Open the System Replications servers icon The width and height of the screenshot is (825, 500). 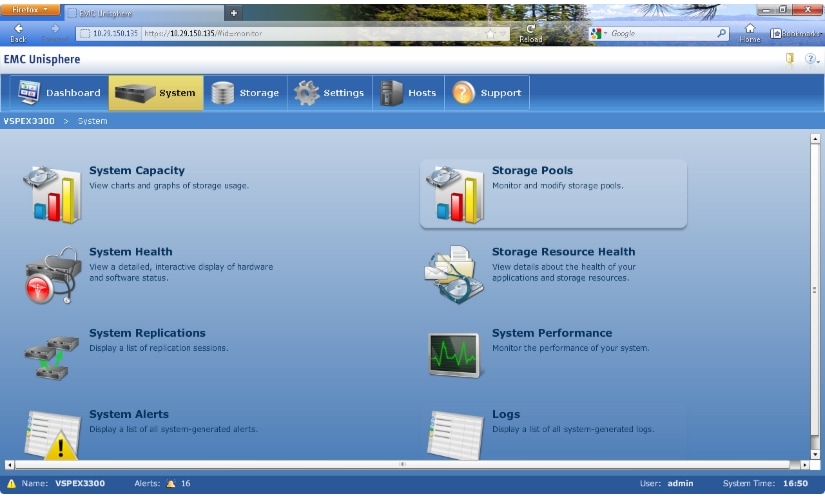52,358
